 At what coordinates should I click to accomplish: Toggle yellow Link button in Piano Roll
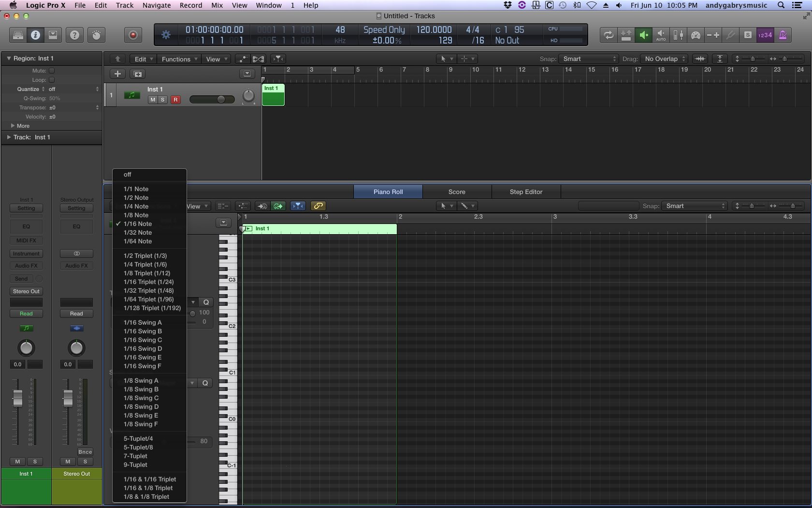(318, 206)
